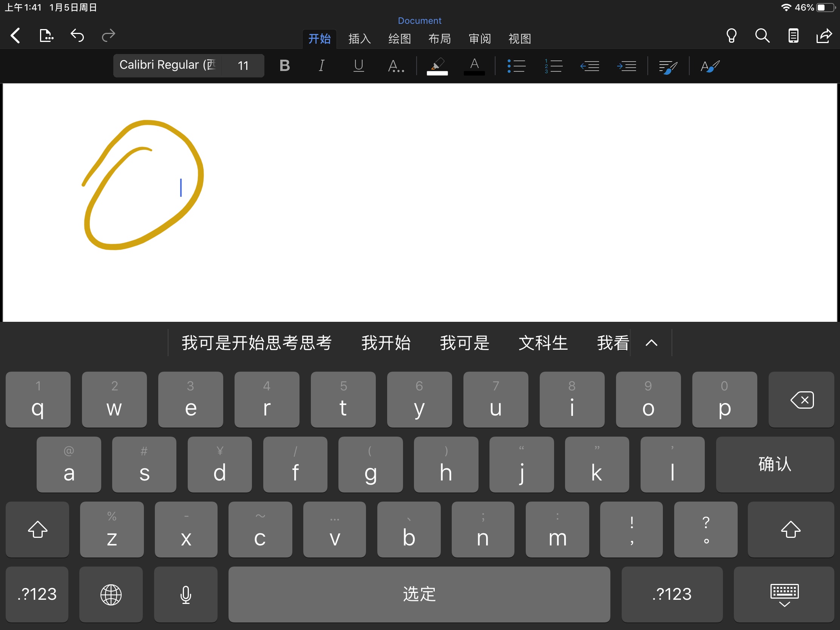This screenshot has height=630, width=840.
Task: Choose suggestion 我开始
Action: coord(386,343)
